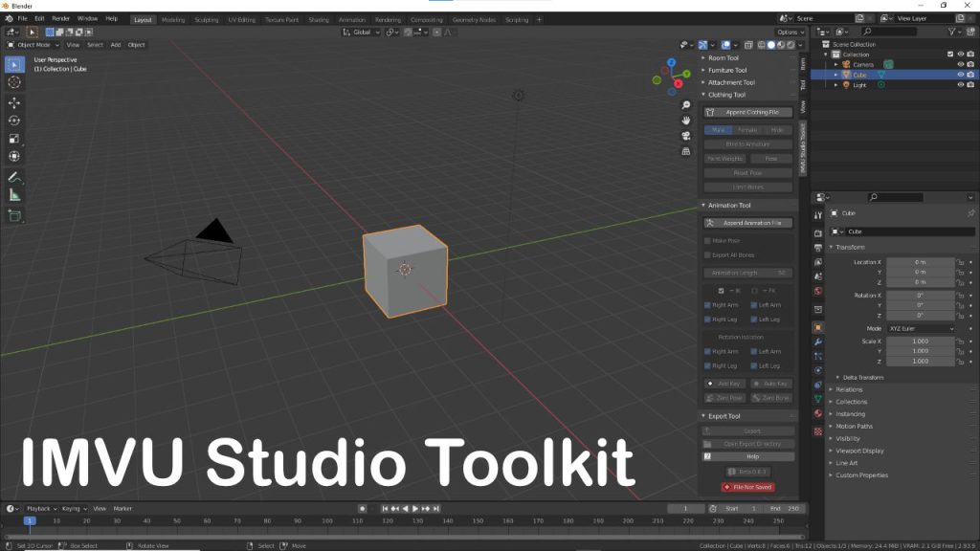This screenshot has height=551, width=980.
Task: Switch viewport to Material Preview shading
Action: pos(782,45)
